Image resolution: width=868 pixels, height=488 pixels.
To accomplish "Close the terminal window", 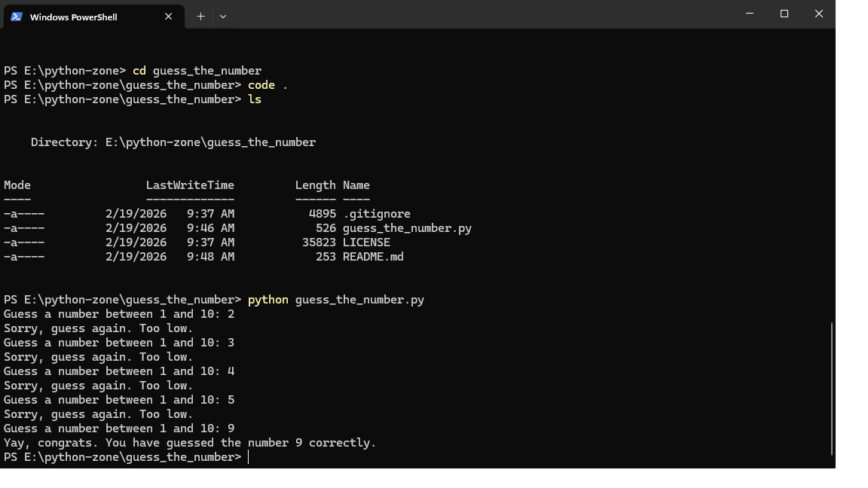I will point(818,14).
